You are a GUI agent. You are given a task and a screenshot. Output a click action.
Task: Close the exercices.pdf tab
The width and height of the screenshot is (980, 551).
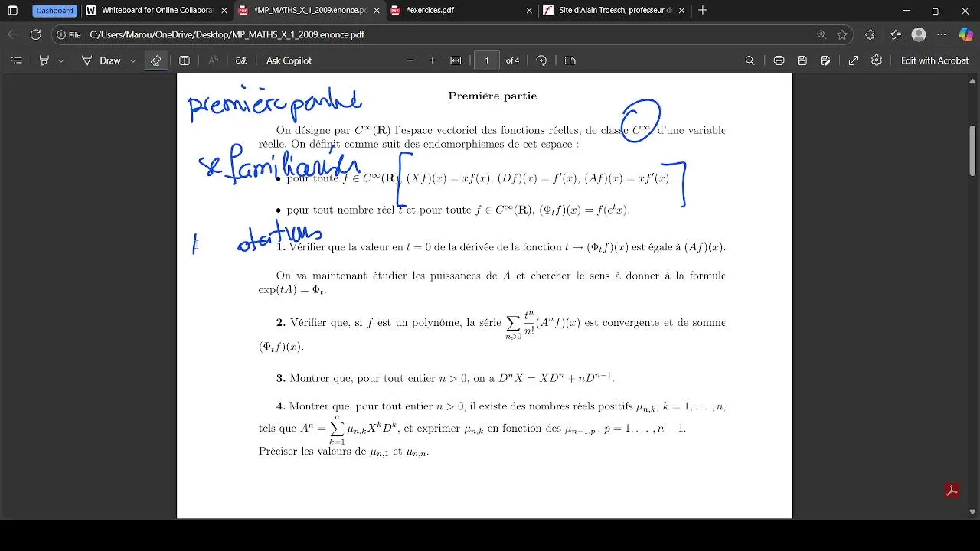click(x=529, y=11)
